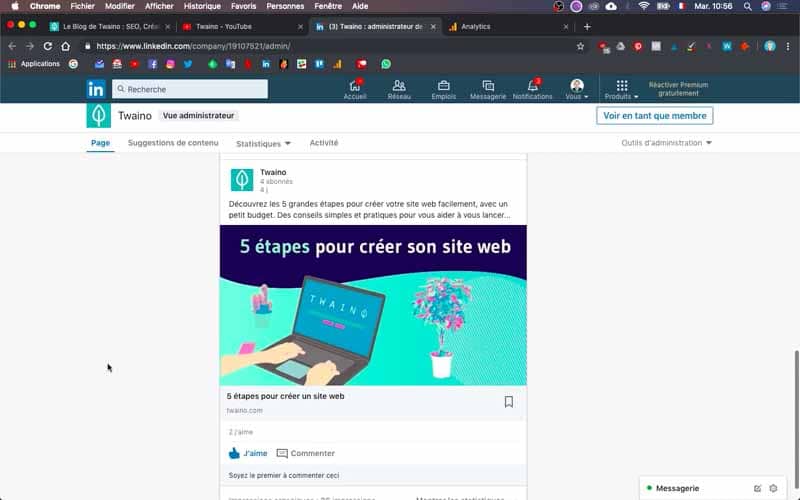
Task: Click Soyez le premier à commenter ceci
Action: pyautogui.click(x=284, y=476)
